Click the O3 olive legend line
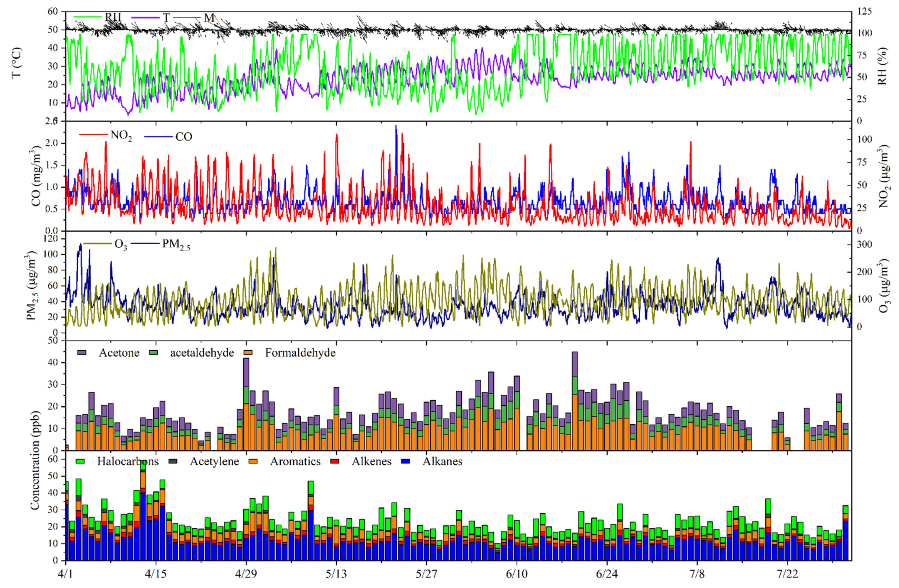The image size is (899, 588). point(97,244)
